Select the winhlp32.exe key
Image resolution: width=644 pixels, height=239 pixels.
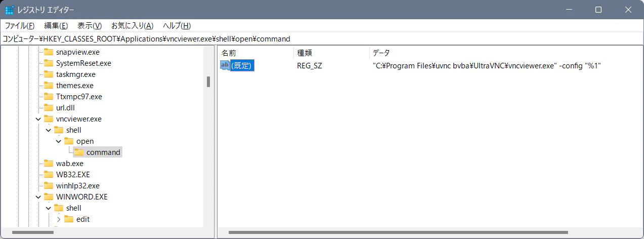click(x=77, y=186)
